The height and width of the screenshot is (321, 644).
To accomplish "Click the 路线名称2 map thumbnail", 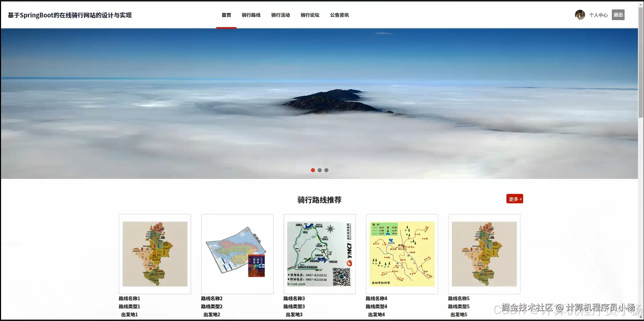I will click(237, 254).
